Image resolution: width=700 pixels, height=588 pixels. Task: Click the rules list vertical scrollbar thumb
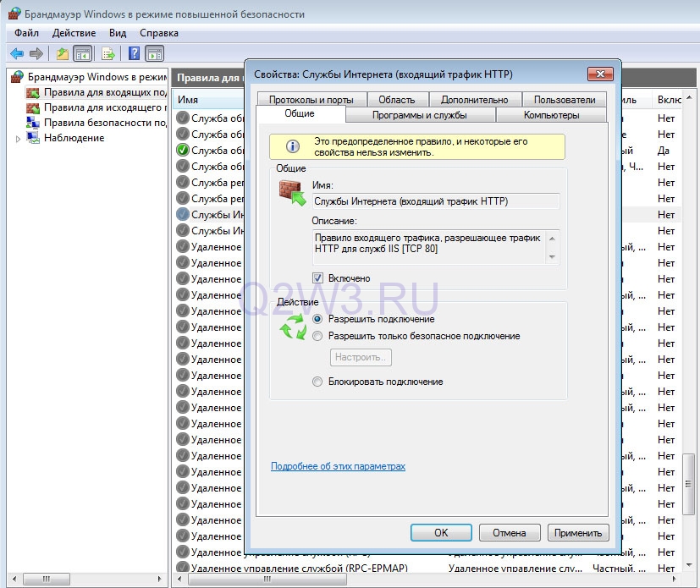point(688,484)
